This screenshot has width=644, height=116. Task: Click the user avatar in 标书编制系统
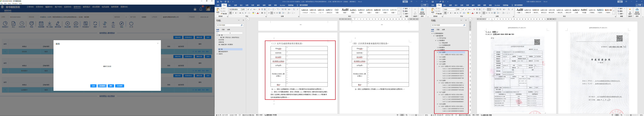click(208, 9)
